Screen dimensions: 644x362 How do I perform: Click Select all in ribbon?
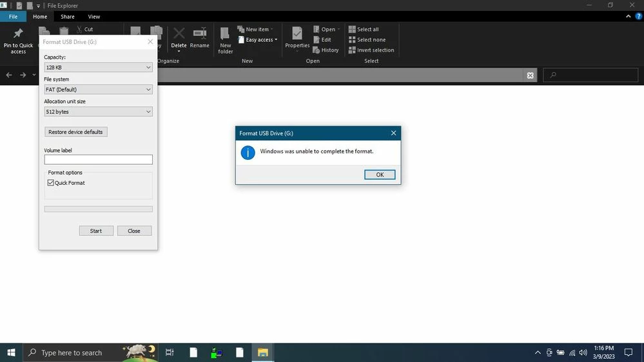pos(364,29)
